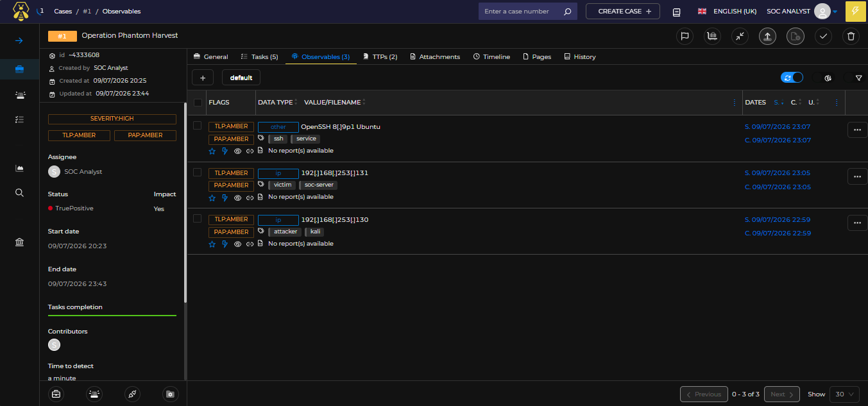Image resolution: width=868 pixels, height=406 pixels.
Task: Click bottom plug connector icon in case panel
Action: click(x=132, y=394)
